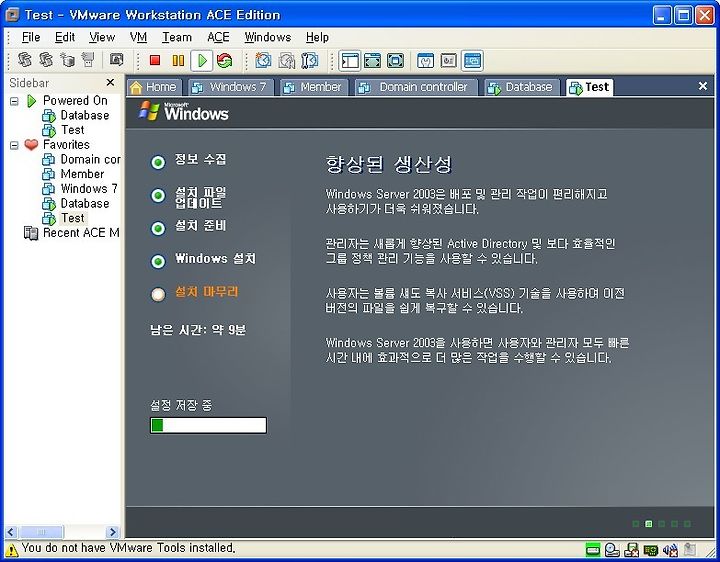Click the ACE package box toolbar icon
720x562 pixels.
click(68, 60)
